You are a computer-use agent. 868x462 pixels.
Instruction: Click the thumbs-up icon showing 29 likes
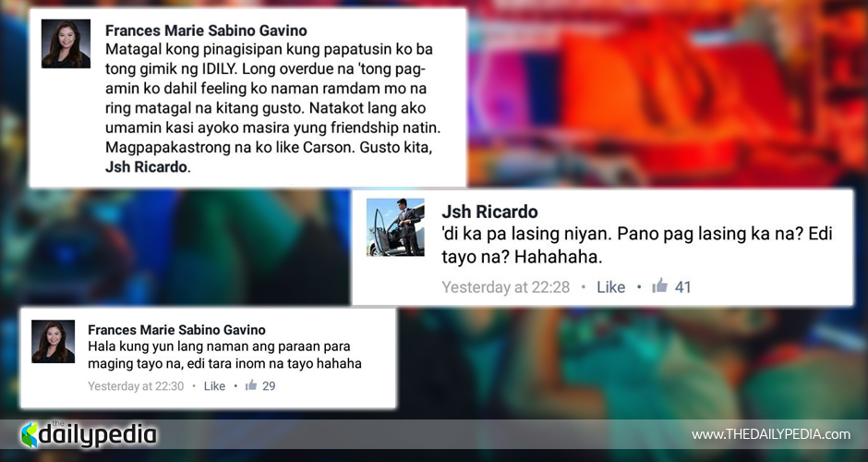click(251, 384)
